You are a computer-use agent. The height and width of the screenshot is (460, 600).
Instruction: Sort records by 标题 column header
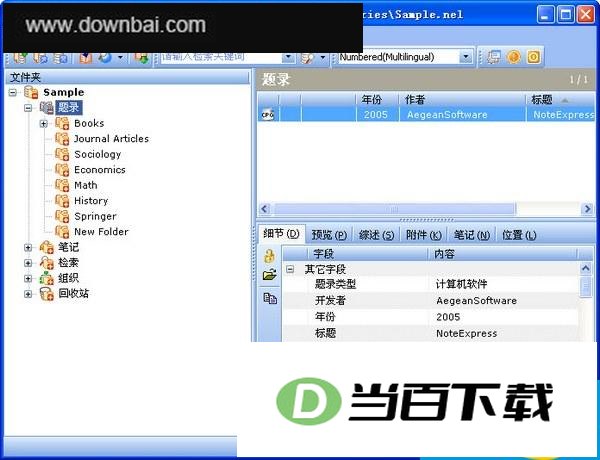(560, 100)
